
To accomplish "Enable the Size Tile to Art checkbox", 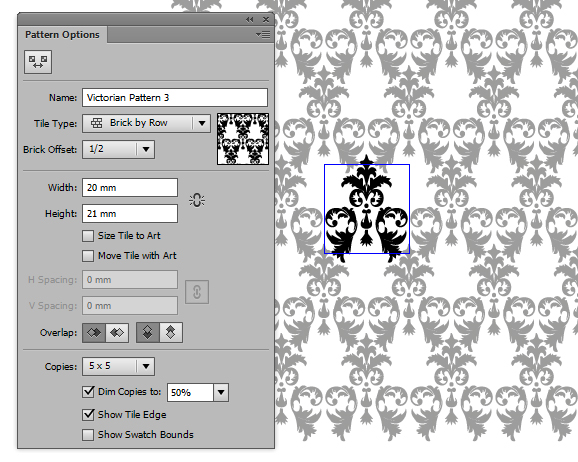I will [88, 236].
